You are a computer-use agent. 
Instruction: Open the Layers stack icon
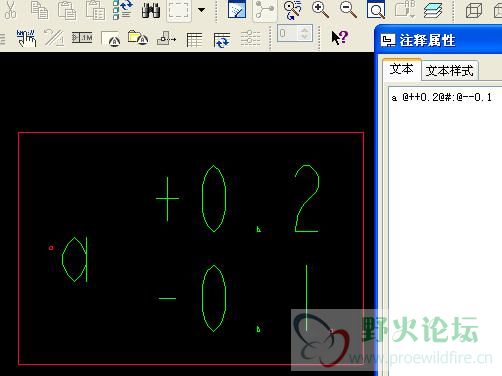(x=433, y=10)
